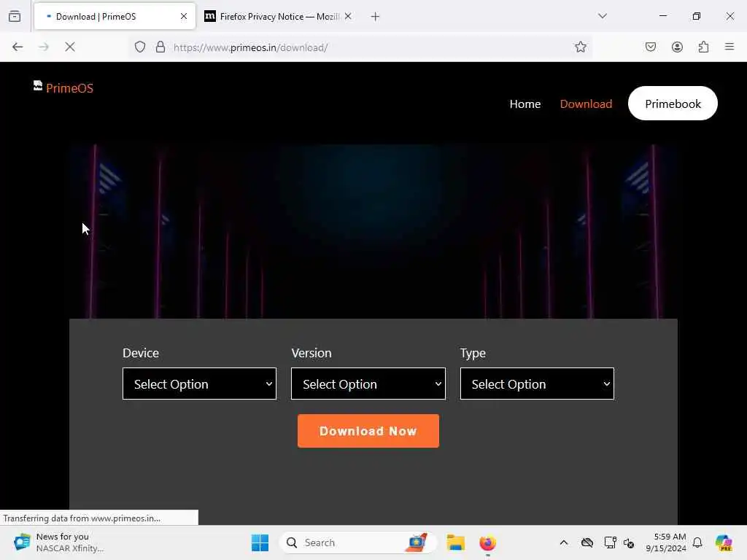Click the taskbar Search box
747x560 pixels.
[357, 542]
